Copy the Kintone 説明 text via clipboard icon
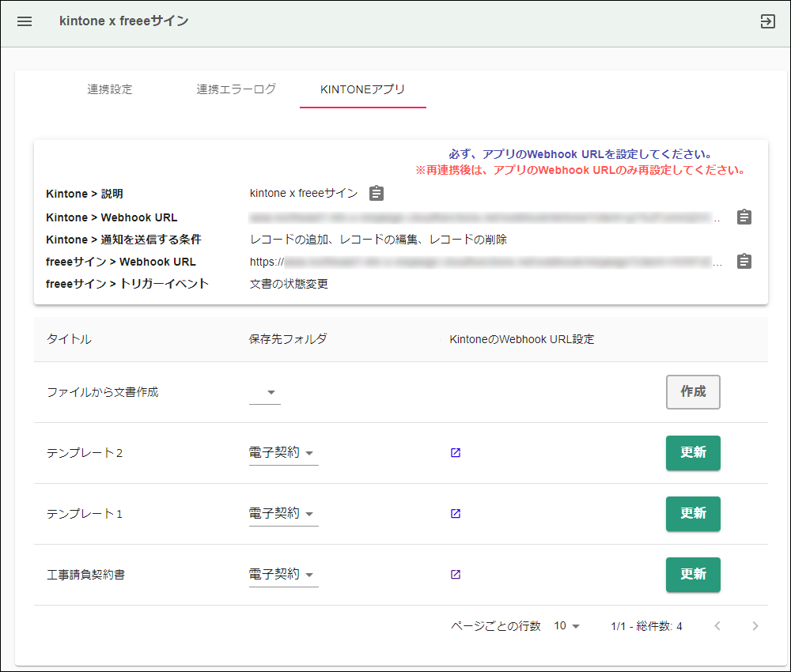 pos(377,193)
